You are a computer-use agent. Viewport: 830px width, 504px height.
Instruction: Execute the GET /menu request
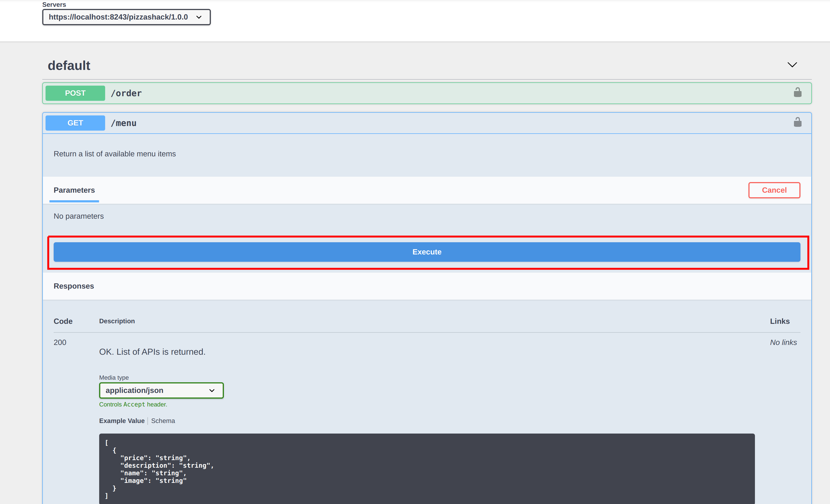tap(427, 252)
